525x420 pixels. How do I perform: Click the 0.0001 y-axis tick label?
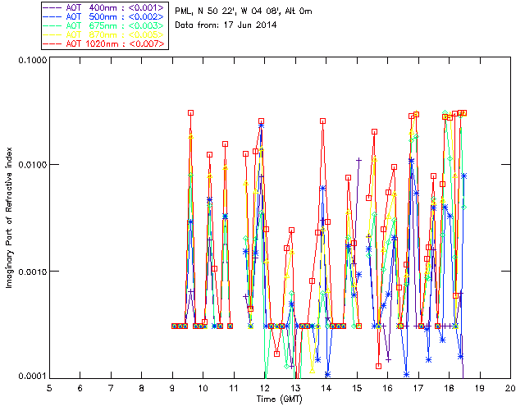point(30,376)
